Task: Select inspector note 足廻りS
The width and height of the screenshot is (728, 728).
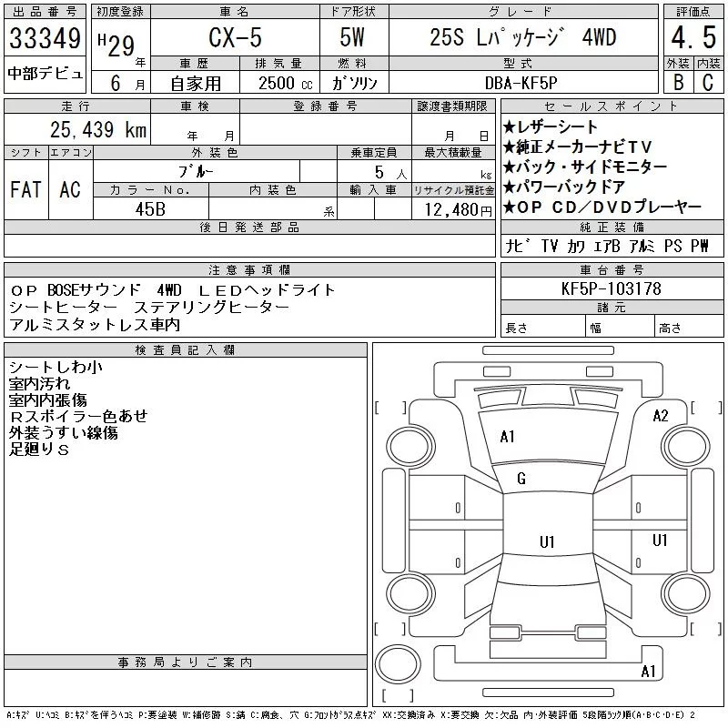Action: (x=39, y=449)
